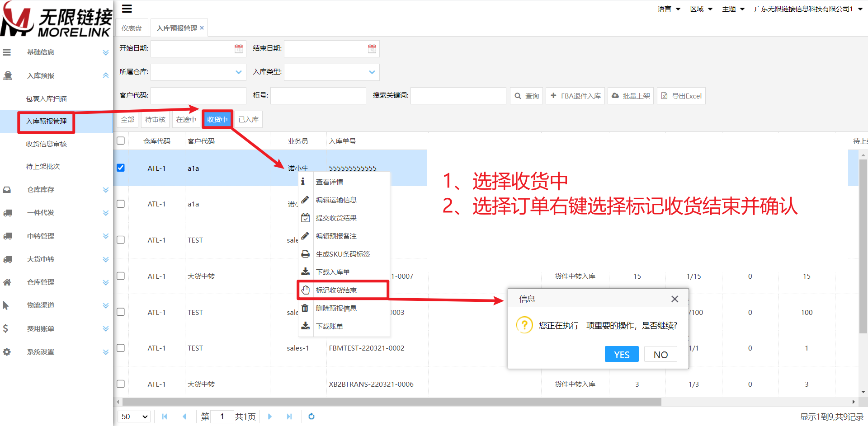The height and width of the screenshot is (426, 868).
Task: Focus the 客户代码 input field
Action: click(198, 96)
